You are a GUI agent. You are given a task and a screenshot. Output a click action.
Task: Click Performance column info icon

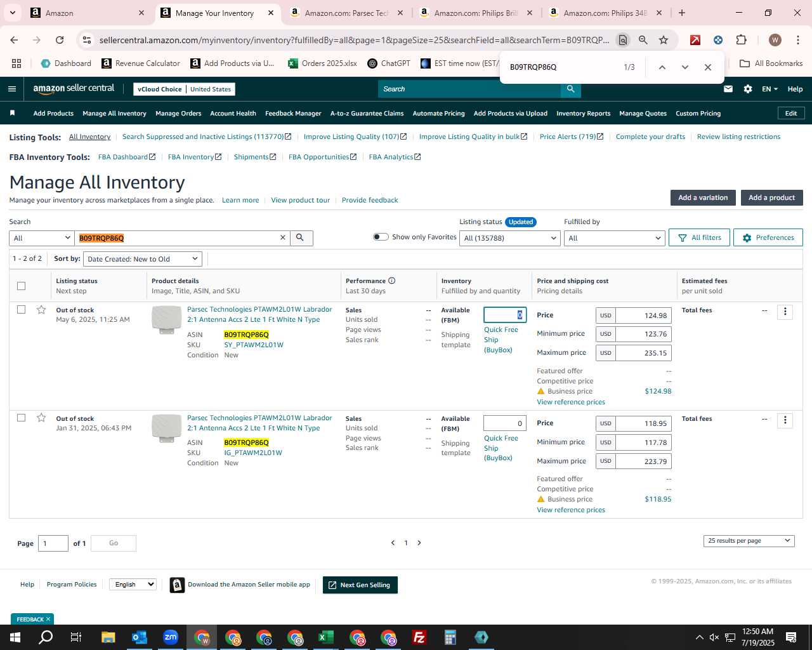point(392,281)
